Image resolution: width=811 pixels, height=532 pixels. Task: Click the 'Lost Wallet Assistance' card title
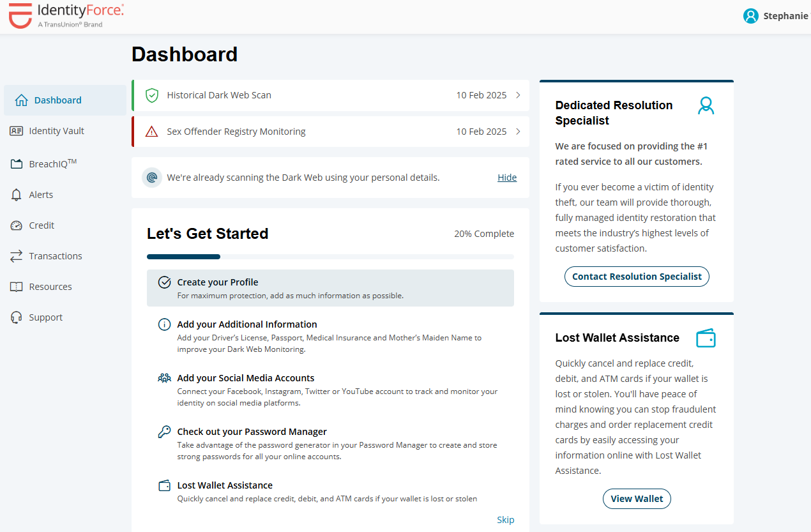pos(617,338)
